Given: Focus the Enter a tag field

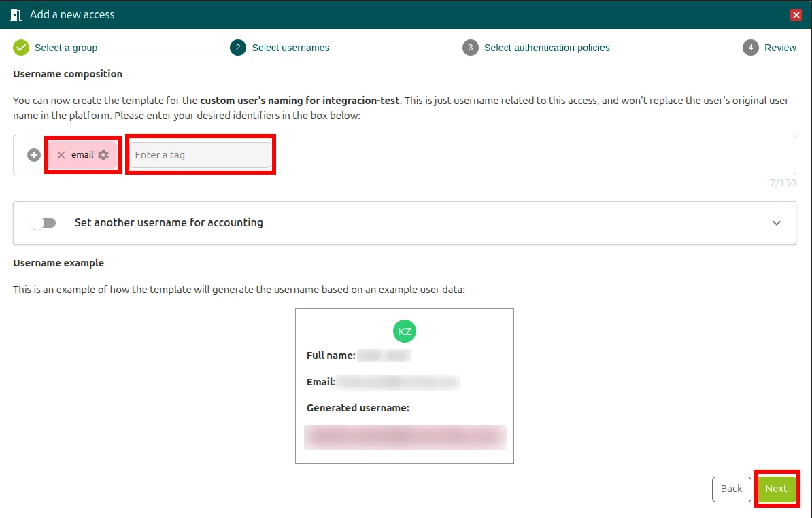Looking at the screenshot, I should click(x=200, y=155).
